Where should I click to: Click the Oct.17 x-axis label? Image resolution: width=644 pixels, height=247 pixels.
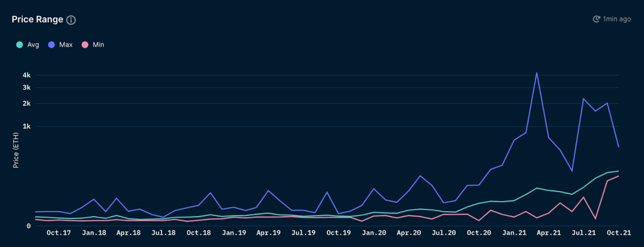60,233
